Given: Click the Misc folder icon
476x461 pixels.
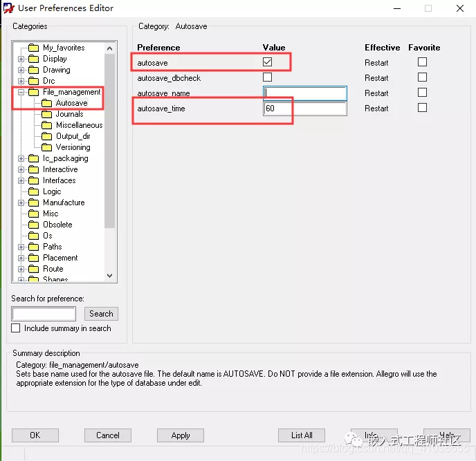Looking at the screenshot, I should click(33, 214).
